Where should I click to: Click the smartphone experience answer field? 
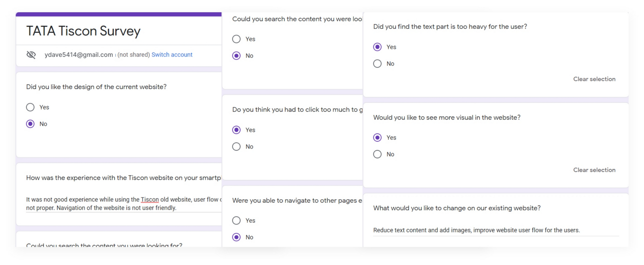tap(124, 204)
